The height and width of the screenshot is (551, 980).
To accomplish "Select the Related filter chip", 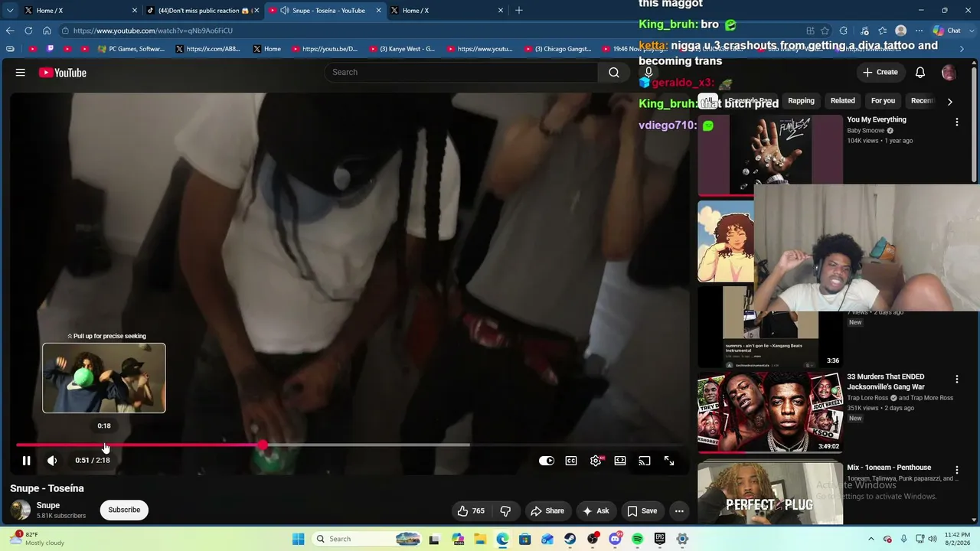I will click(842, 101).
